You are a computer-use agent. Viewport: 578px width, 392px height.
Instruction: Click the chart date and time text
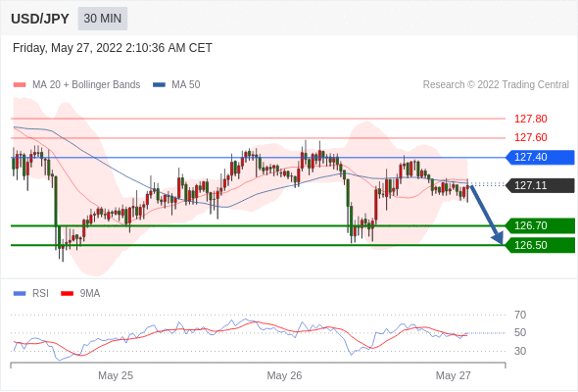(x=113, y=48)
